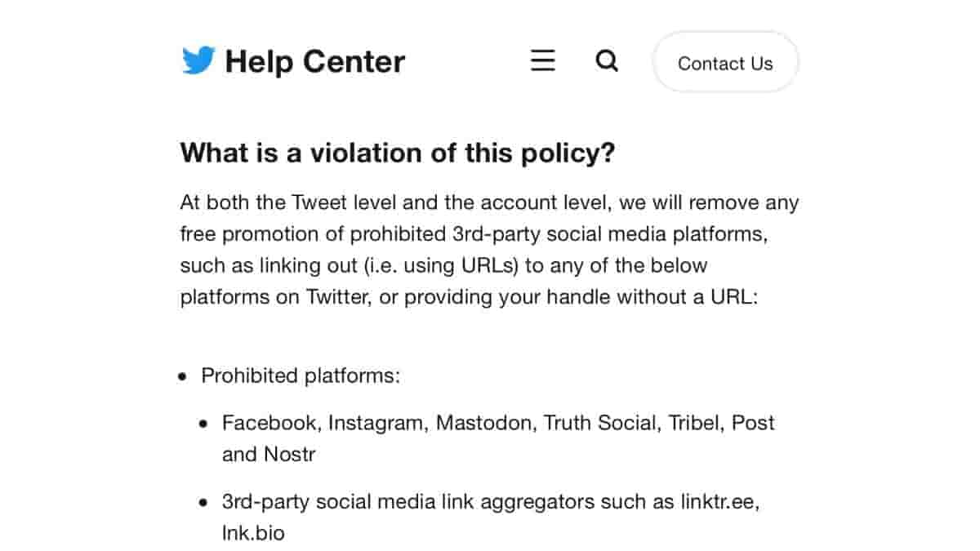980x551 pixels.
Task: Click "Truth Social" in the platform list
Action: (600, 423)
